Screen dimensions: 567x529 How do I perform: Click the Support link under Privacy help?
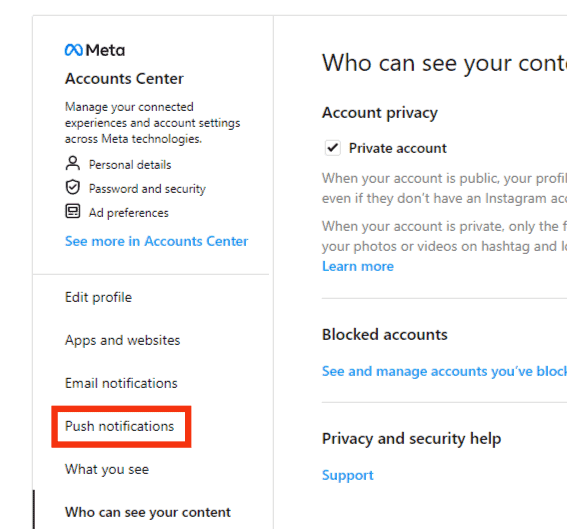(x=348, y=475)
